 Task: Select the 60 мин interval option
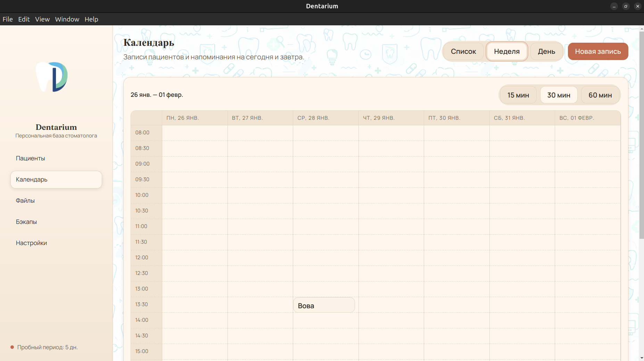click(x=600, y=95)
